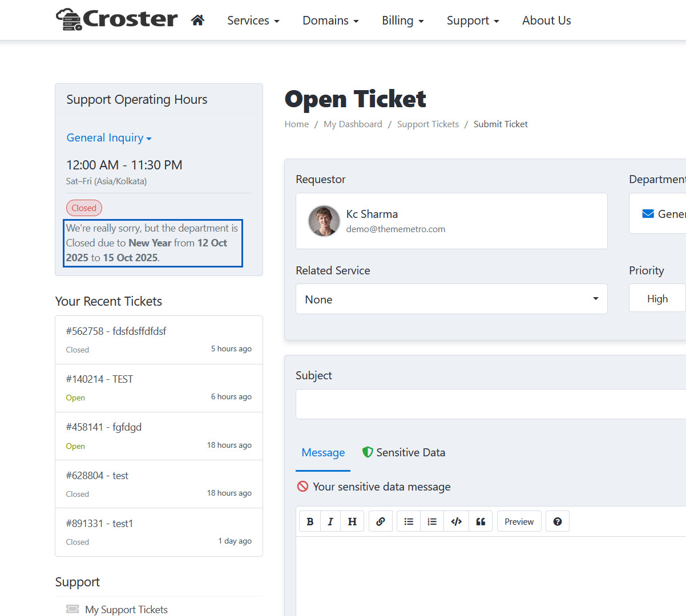Screen dimensions: 686x616
Task: Insert heading using H icon
Action: [352, 521]
